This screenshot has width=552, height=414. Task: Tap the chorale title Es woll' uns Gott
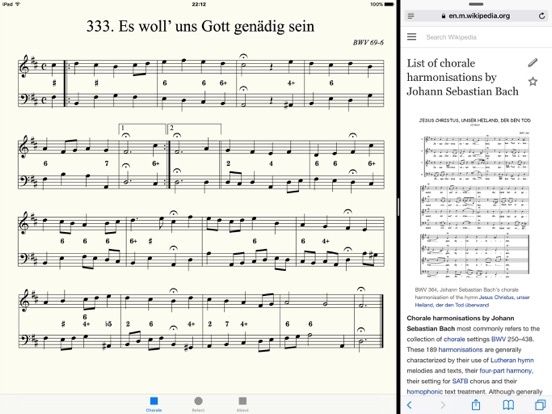click(200, 26)
